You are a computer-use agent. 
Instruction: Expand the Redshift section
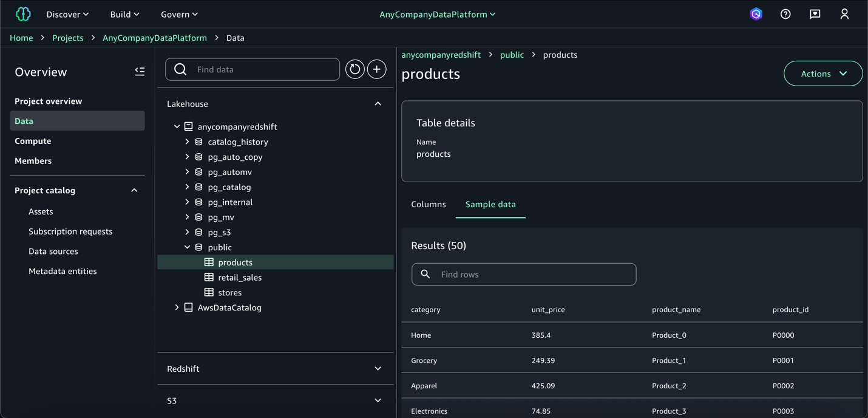(378, 369)
